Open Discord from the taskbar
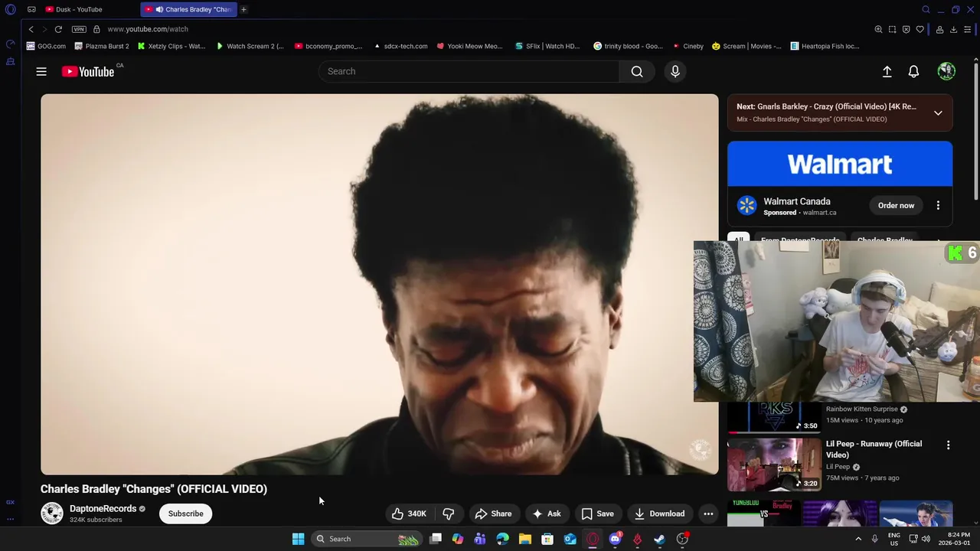The height and width of the screenshot is (551, 980). coord(615,539)
